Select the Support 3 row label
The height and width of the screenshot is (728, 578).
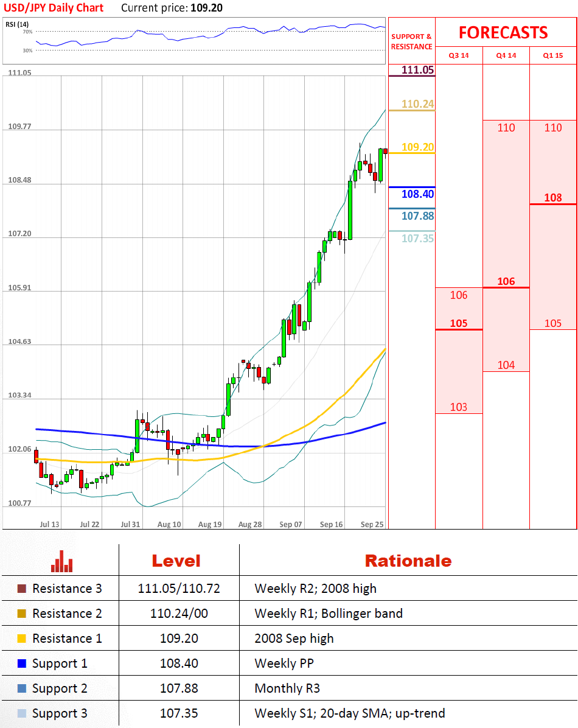[x=60, y=714]
